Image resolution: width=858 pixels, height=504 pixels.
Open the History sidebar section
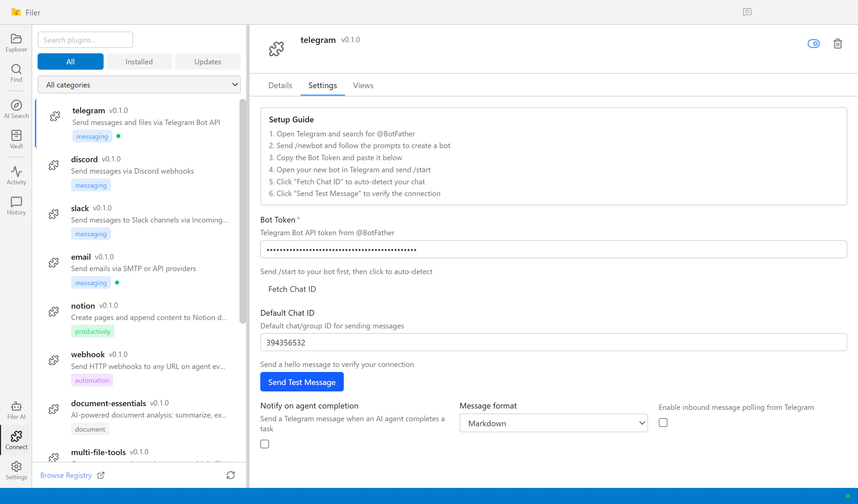[16, 206]
